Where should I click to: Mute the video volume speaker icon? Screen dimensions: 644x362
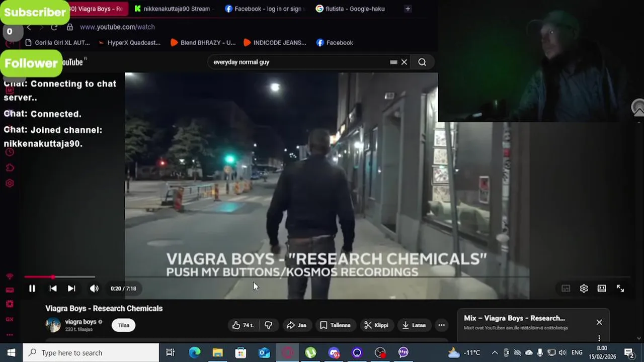coord(94,289)
